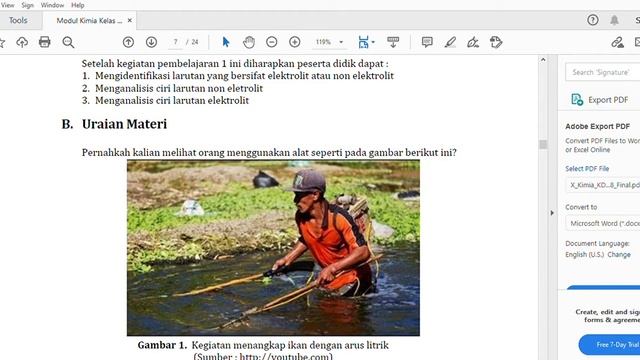The image size is (640, 360).
Task: Click the vertical scrollbar thumb
Action: pyautogui.click(x=543, y=144)
